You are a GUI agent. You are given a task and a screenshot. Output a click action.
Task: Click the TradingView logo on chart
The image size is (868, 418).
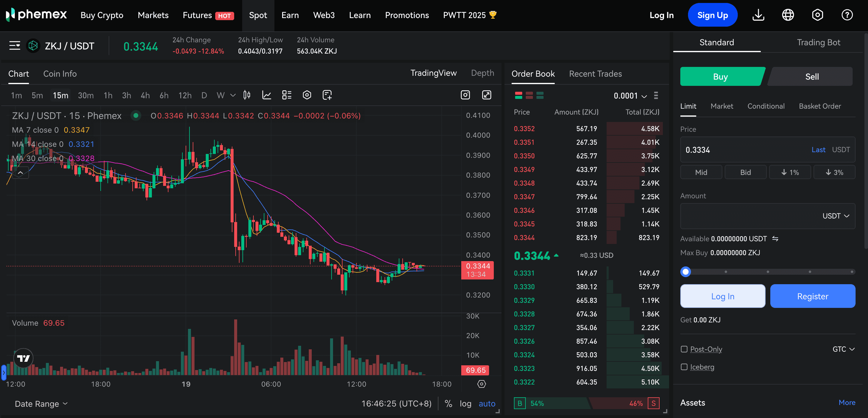coord(23,358)
